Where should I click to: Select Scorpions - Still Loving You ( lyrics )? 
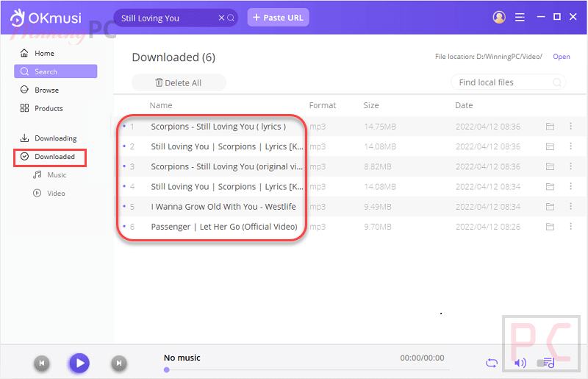(x=218, y=127)
